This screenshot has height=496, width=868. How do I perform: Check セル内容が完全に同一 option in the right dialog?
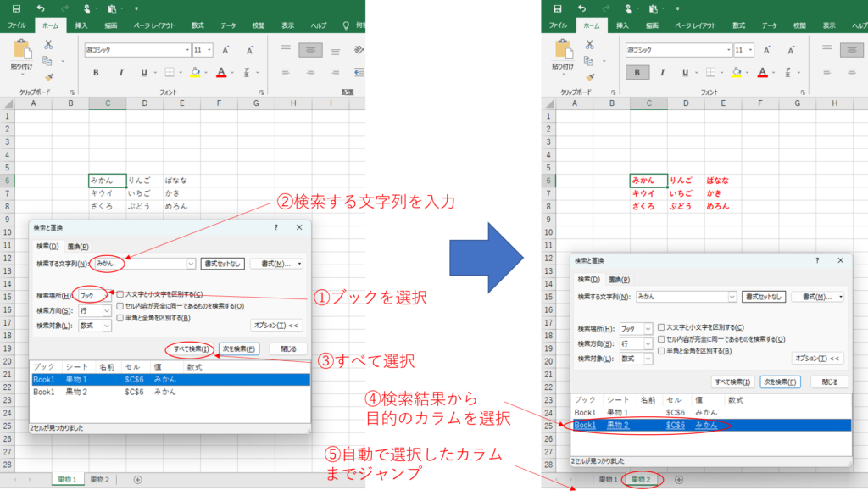pos(662,339)
